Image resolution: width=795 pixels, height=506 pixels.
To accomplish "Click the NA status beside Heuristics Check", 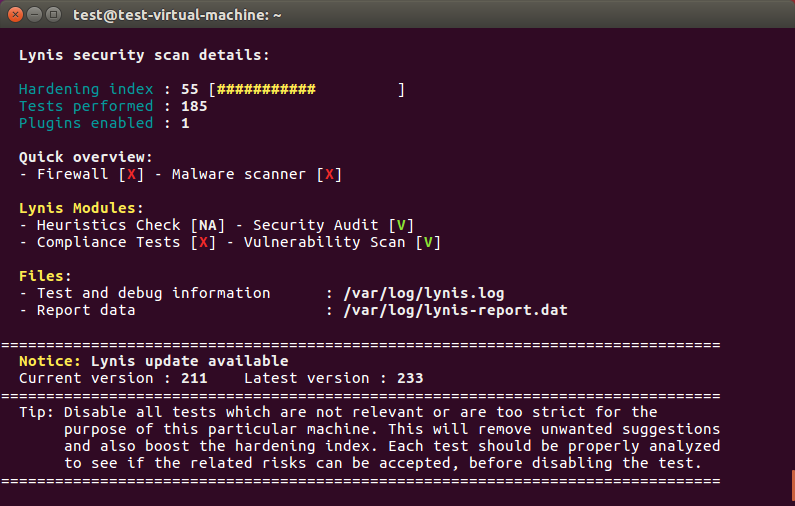I will [x=208, y=225].
